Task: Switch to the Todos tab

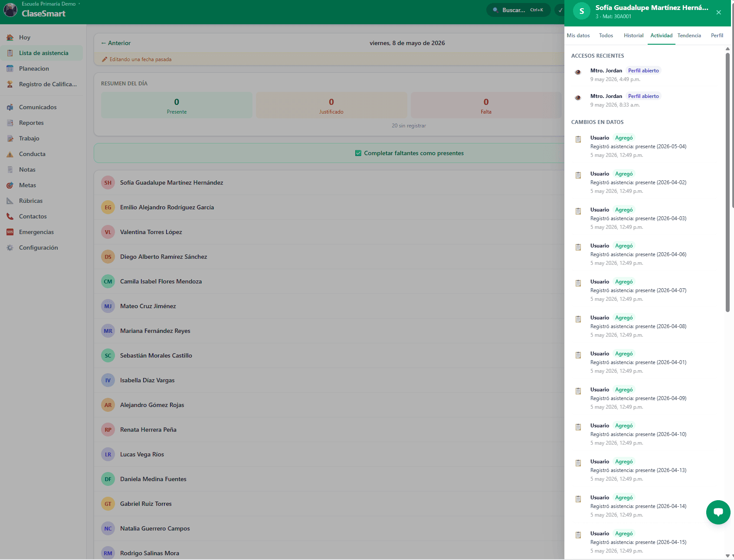Action: point(606,36)
